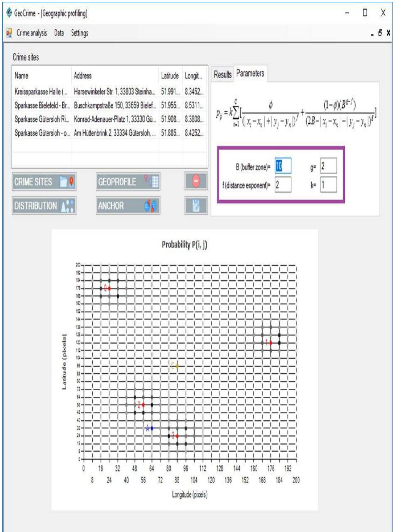
Task: Select the Sparkasse Bielefeld - Br... row
Action: 110,105
